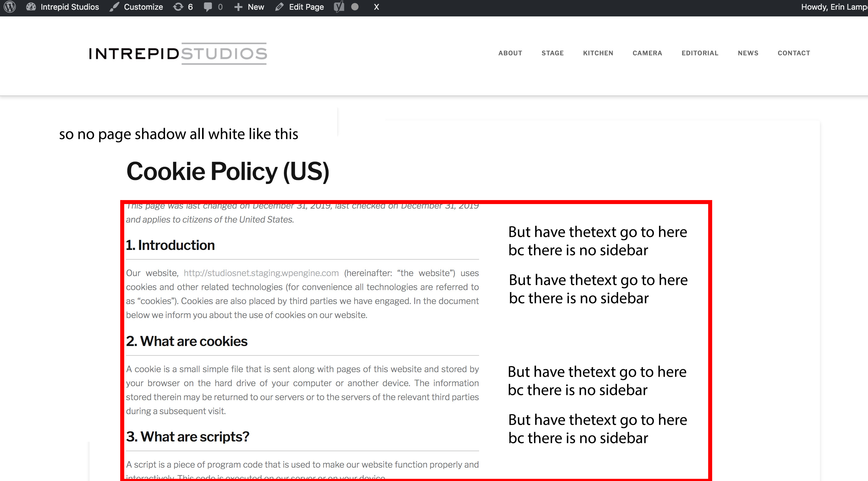Click 'and applies to citizens of the United States'

tap(209, 220)
